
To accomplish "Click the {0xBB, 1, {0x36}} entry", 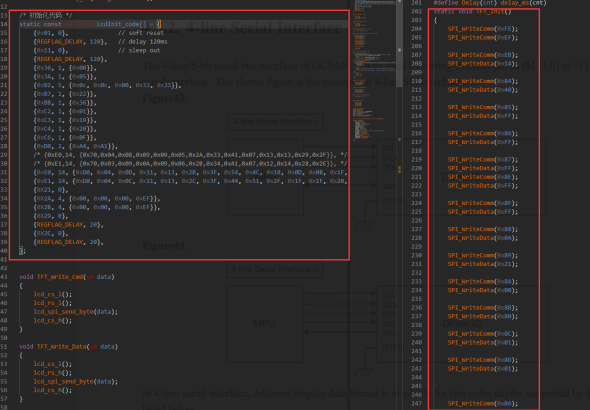I will [x=65, y=103].
